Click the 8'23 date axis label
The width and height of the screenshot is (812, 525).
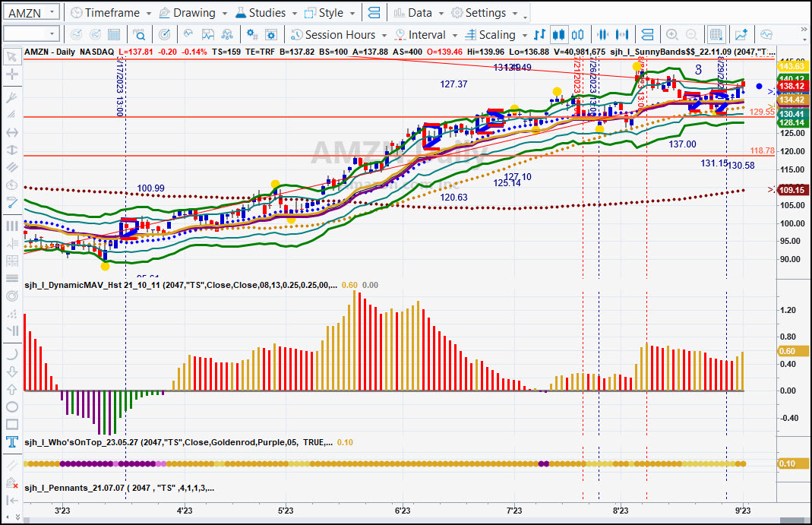click(x=621, y=511)
